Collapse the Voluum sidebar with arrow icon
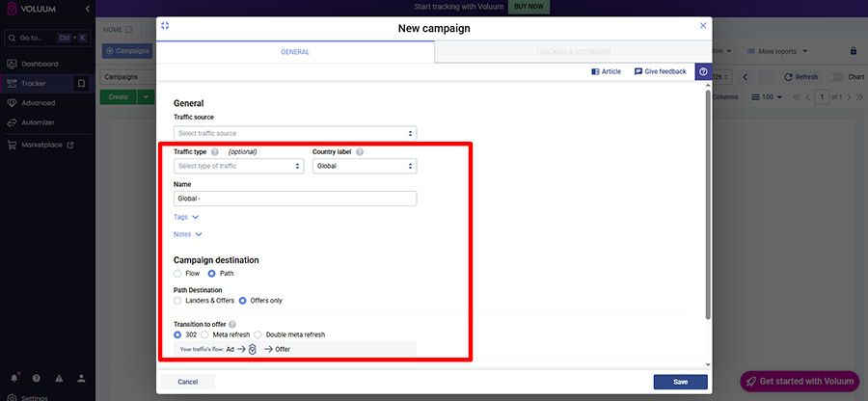868x401 pixels. [89, 10]
